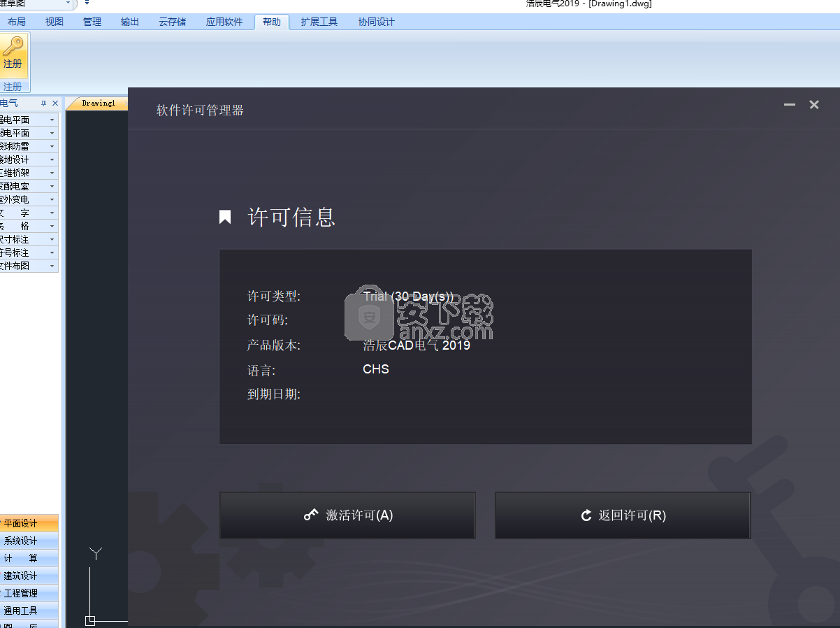Switch to 工程管理 panel tab
The height and width of the screenshot is (628, 840).
coord(29,593)
